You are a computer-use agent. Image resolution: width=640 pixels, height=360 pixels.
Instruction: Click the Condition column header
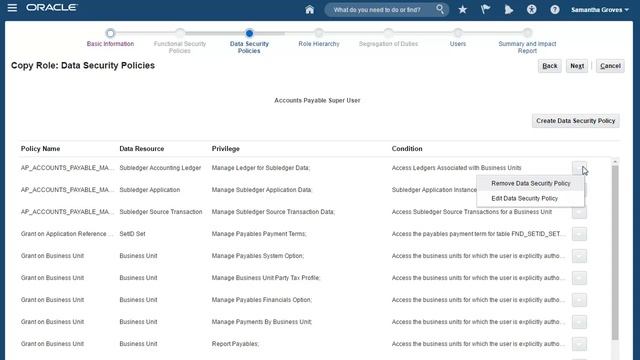coord(407,149)
